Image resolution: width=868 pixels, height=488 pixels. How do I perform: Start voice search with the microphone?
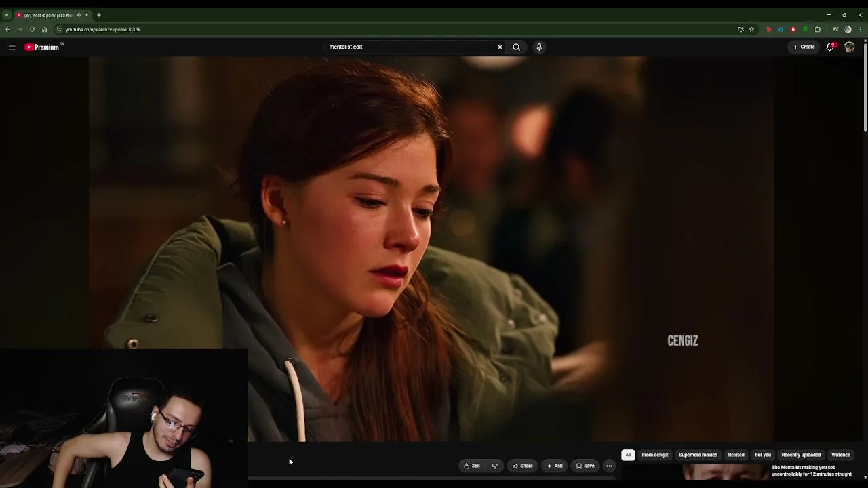click(x=539, y=47)
